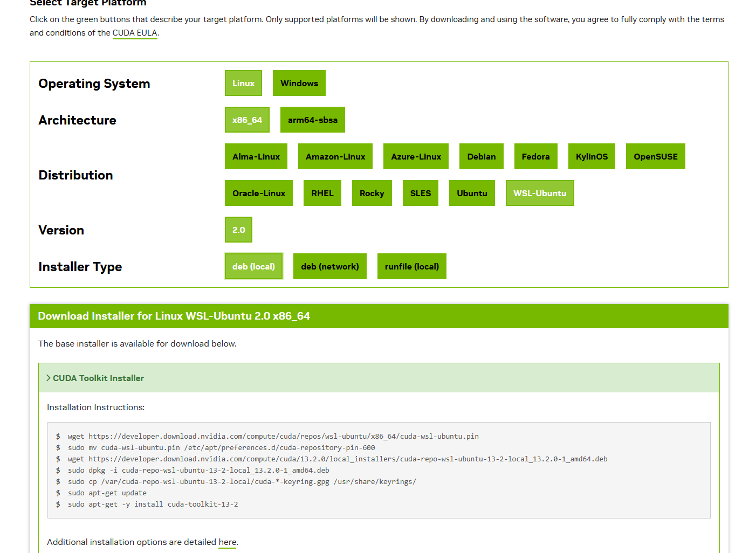
Task: Click the RHEL distribution button
Action: click(x=322, y=193)
